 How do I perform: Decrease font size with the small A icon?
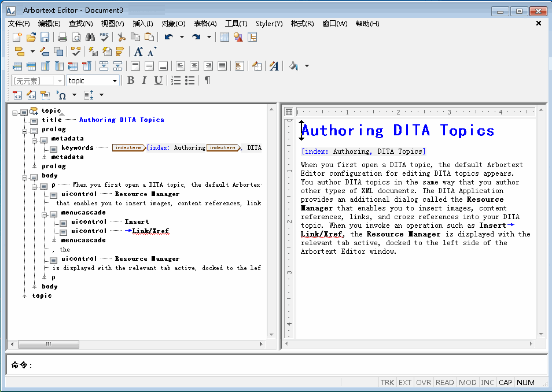point(152,51)
